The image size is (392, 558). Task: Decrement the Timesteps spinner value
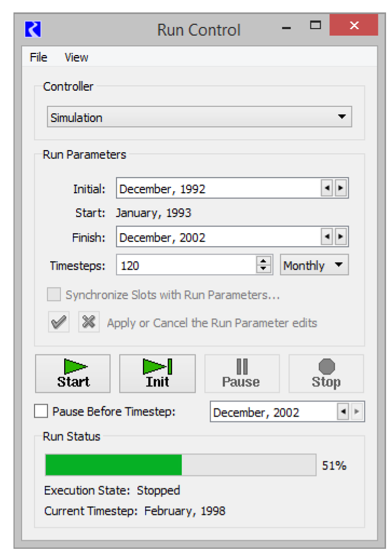263,269
